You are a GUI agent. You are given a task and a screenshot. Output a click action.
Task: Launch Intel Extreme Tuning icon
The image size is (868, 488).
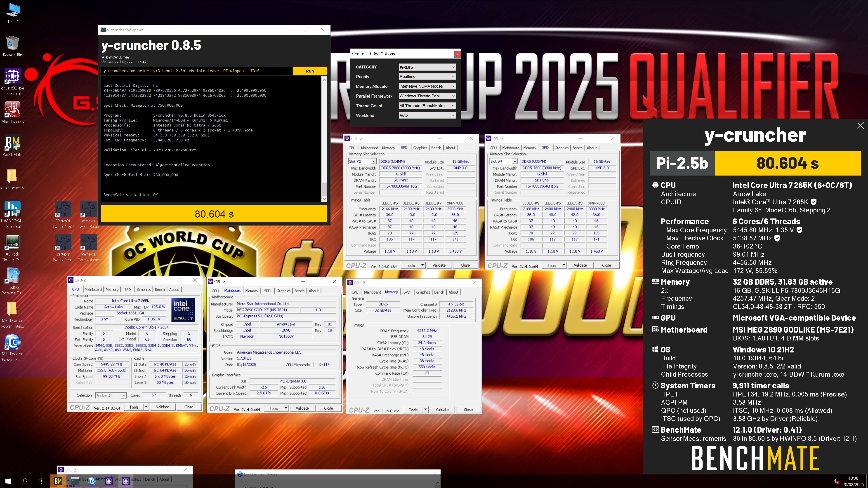pyautogui.click(x=12, y=281)
